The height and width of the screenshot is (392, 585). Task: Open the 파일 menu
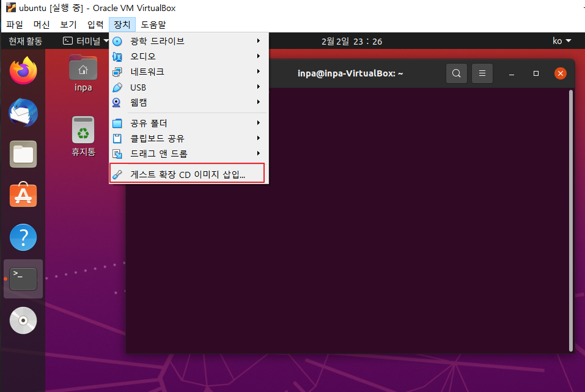[15, 24]
